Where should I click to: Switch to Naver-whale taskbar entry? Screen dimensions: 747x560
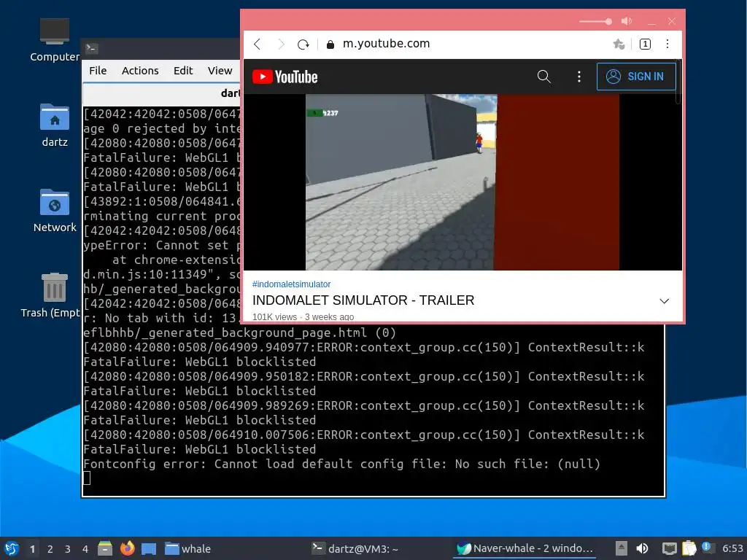pyautogui.click(x=525, y=548)
